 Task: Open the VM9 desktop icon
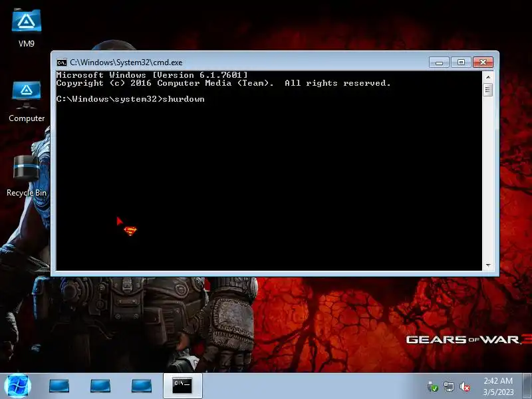[27, 28]
